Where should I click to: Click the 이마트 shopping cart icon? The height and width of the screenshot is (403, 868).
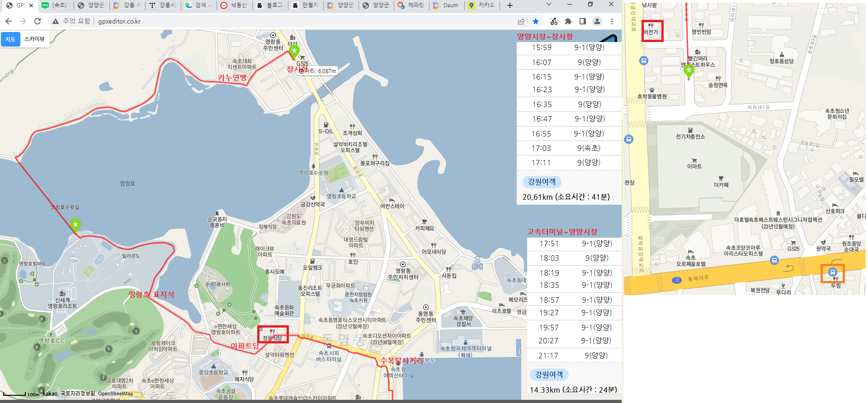point(694,160)
